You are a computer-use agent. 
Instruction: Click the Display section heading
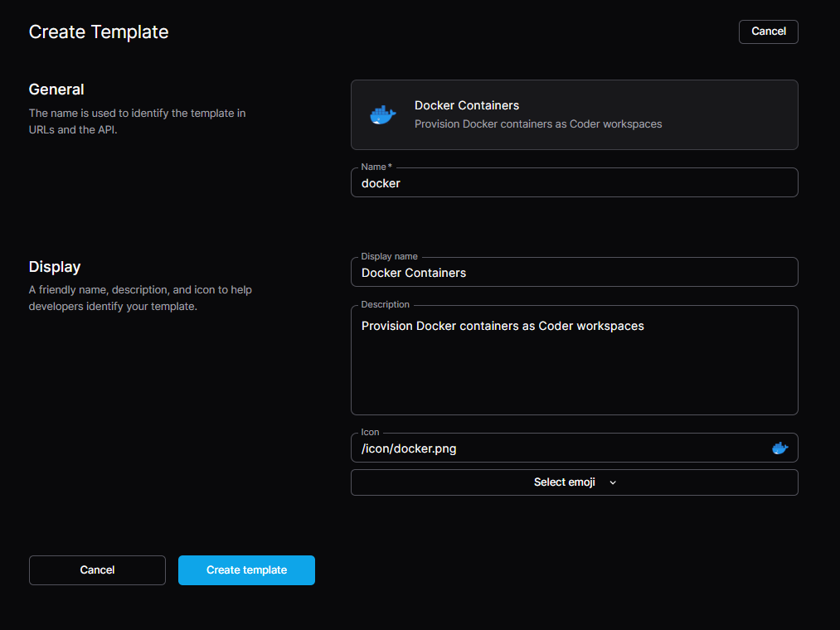[55, 267]
